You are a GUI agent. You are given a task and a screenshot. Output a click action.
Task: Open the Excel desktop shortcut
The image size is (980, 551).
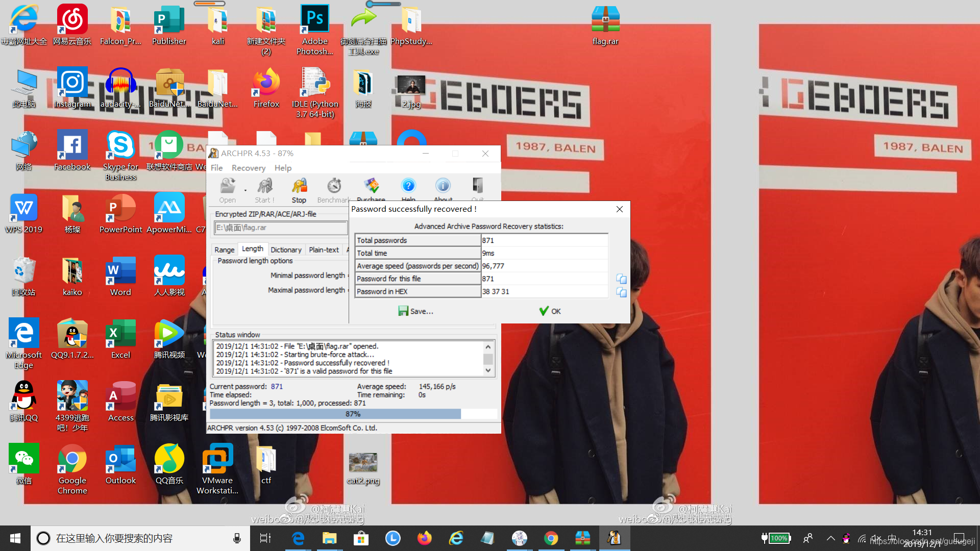120,339
